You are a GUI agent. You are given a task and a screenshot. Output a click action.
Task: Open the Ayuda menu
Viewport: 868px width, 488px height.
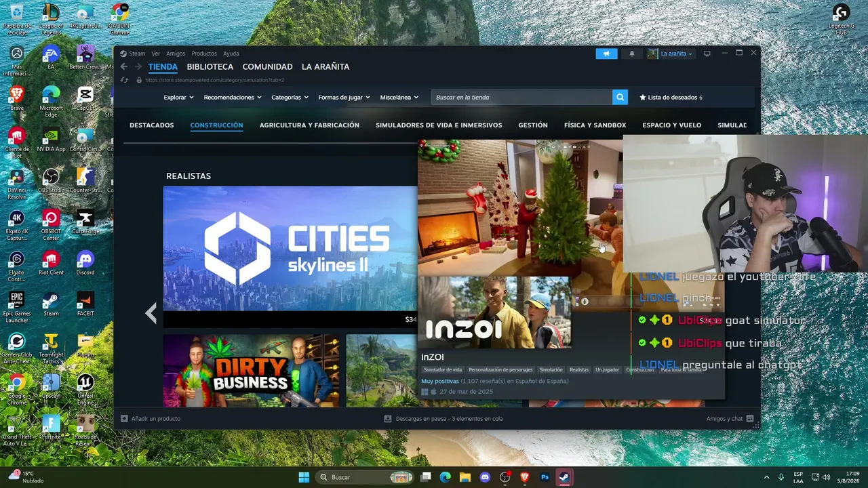pyautogui.click(x=231, y=54)
